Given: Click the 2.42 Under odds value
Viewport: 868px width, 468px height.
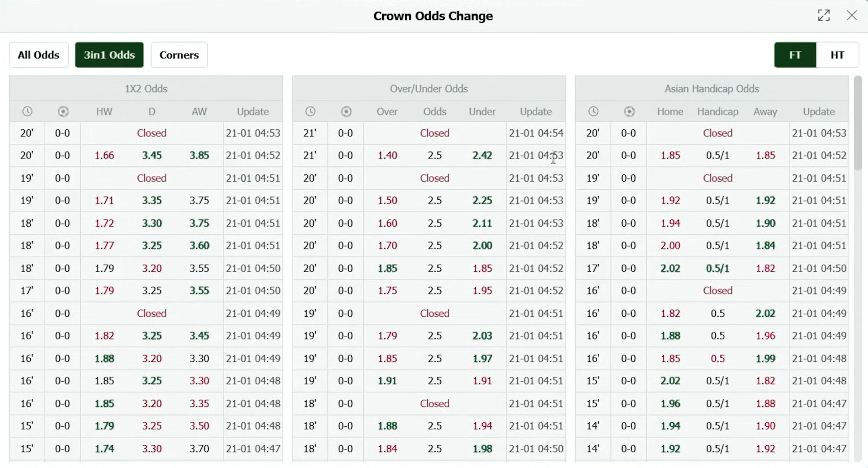Looking at the screenshot, I should pyautogui.click(x=482, y=155).
